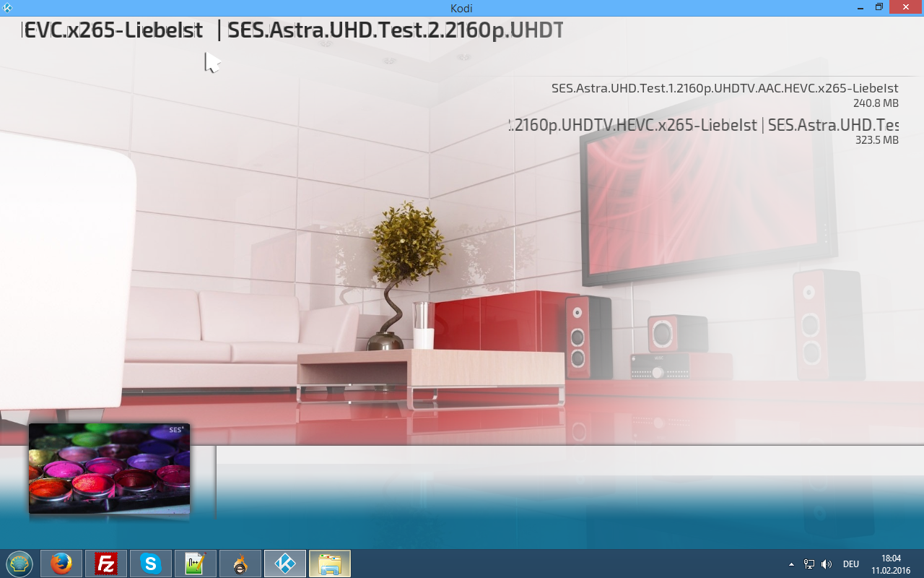Screen dimensions: 924x578
Task: Show hidden system tray icons
Action: pyautogui.click(x=791, y=564)
